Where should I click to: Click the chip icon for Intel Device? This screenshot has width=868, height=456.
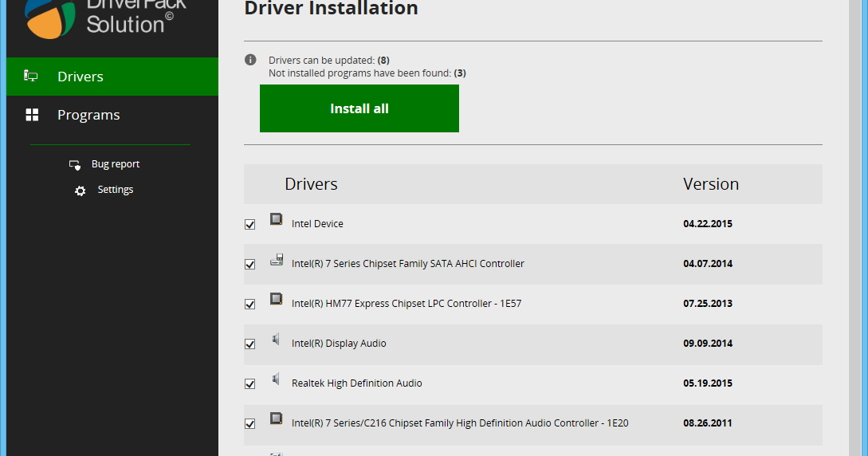[277, 220]
